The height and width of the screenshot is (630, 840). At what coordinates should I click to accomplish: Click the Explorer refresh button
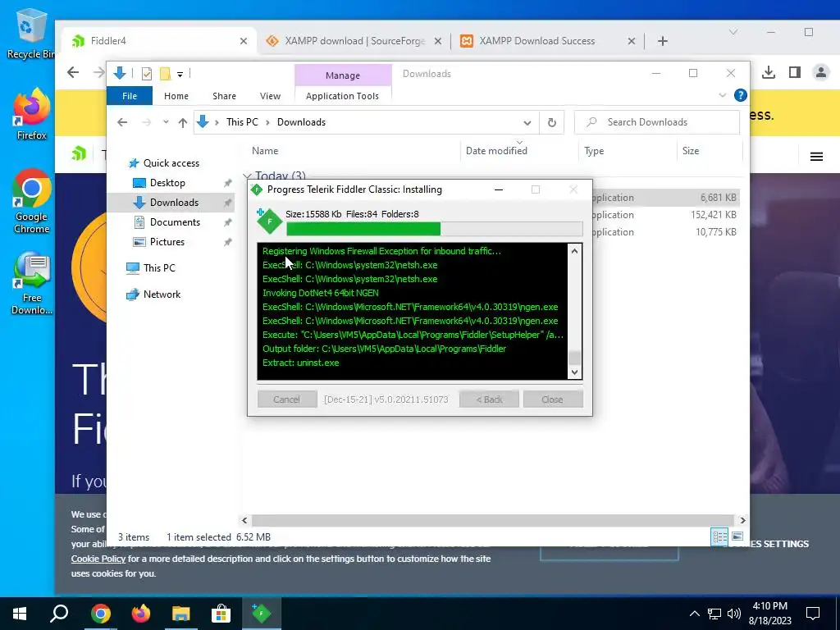click(552, 123)
